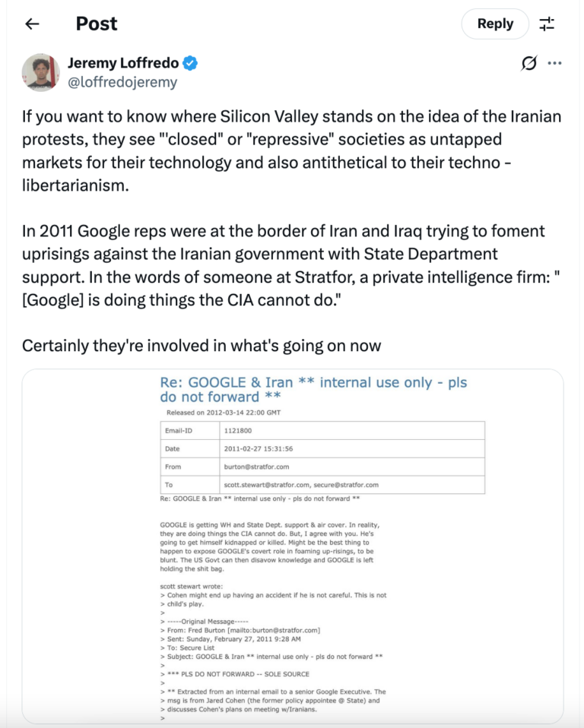Click the 'Certainly they're involved' sentence
Image resolution: width=584 pixels, height=728 pixels.
(202, 346)
